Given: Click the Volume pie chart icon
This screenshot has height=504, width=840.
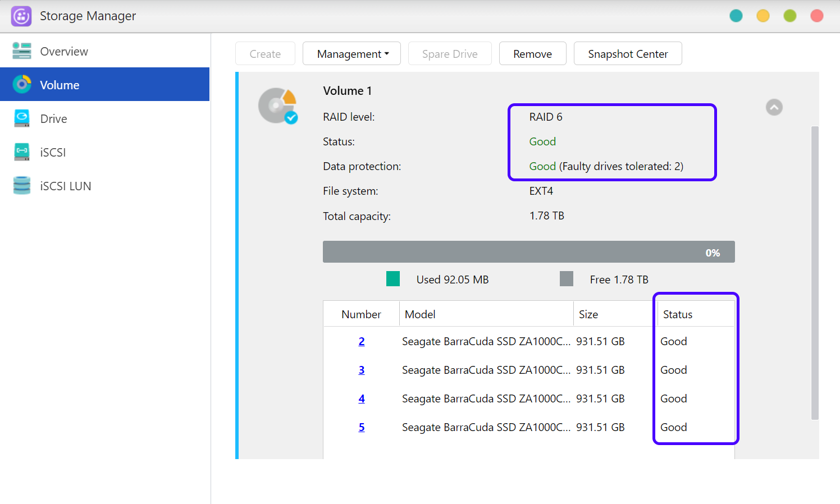Looking at the screenshot, I should 22,85.
